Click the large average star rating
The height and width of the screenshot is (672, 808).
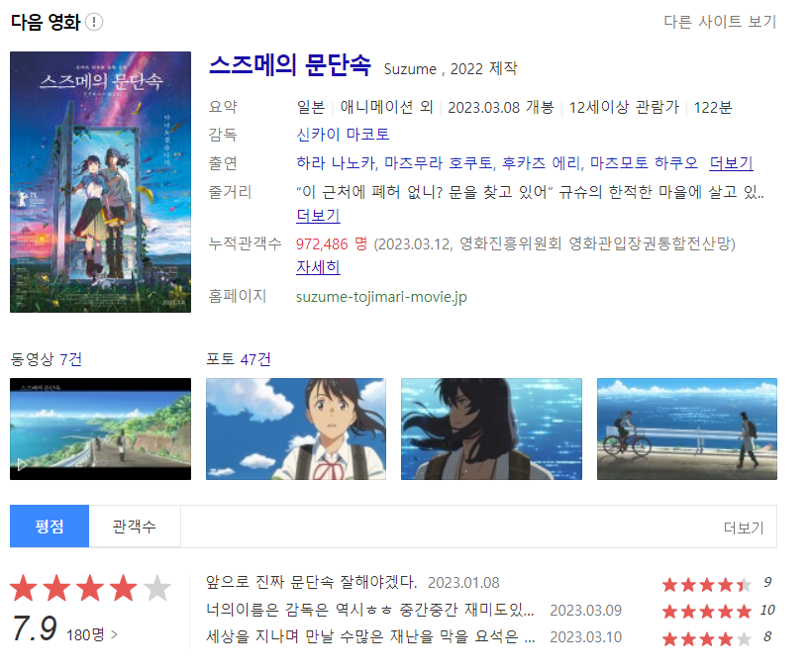[90, 589]
